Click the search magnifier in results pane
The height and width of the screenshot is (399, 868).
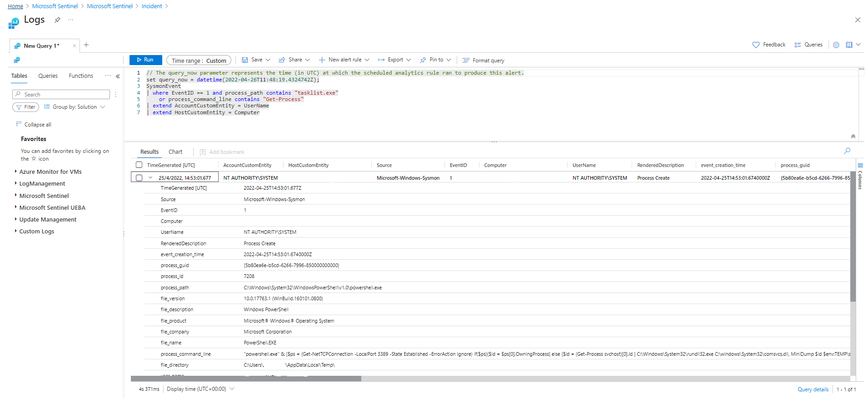pyautogui.click(x=847, y=151)
